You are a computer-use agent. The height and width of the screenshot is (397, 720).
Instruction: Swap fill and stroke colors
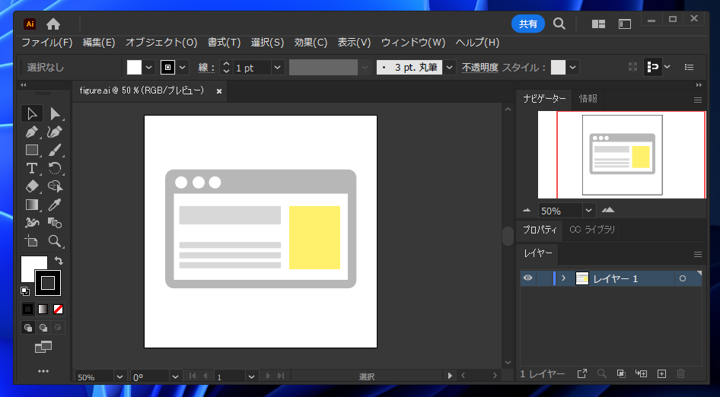(x=59, y=261)
